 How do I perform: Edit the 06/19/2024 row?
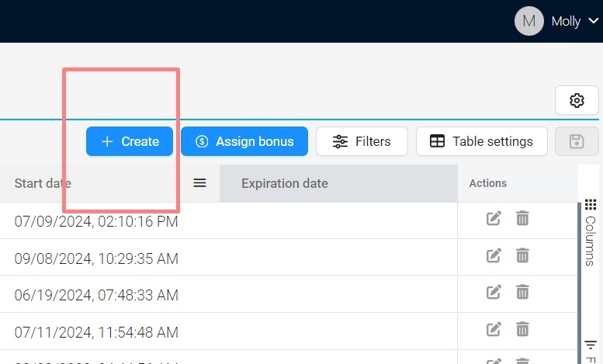pyautogui.click(x=494, y=292)
